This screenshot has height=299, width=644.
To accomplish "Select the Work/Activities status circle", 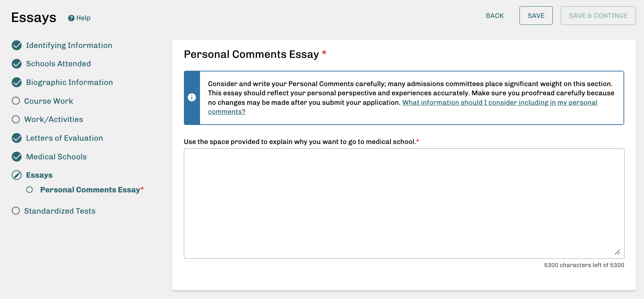I will point(16,119).
